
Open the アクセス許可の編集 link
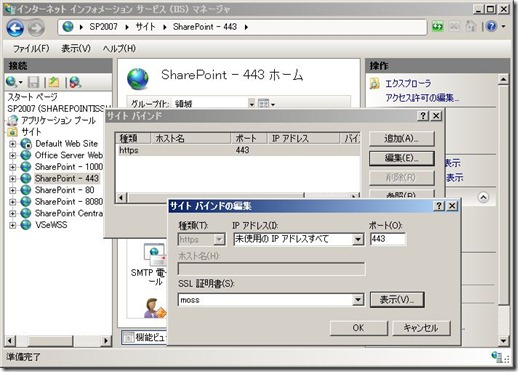[422, 98]
